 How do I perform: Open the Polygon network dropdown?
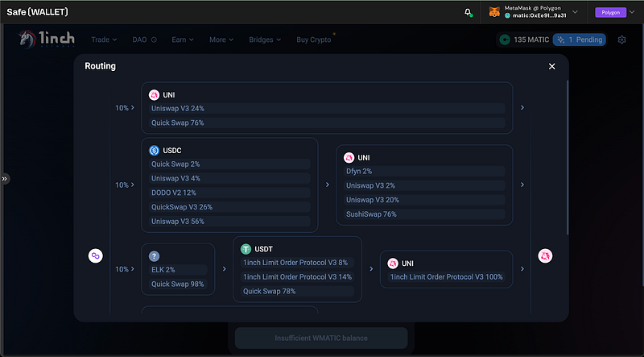[632, 12]
